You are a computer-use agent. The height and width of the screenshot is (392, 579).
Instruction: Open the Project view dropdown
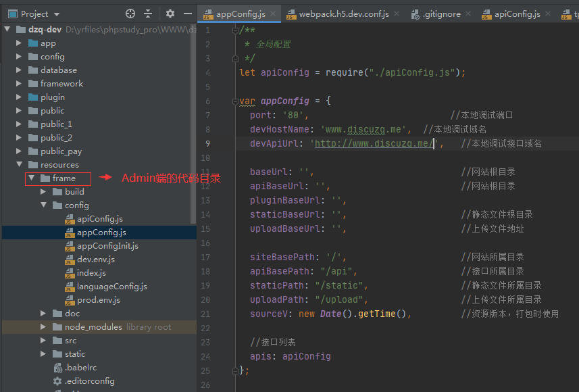point(57,14)
